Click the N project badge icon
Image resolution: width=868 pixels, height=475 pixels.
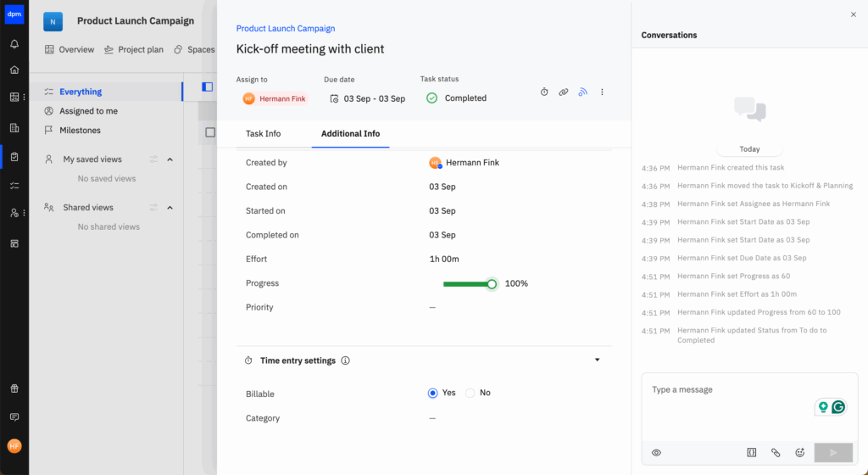[x=53, y=21]
